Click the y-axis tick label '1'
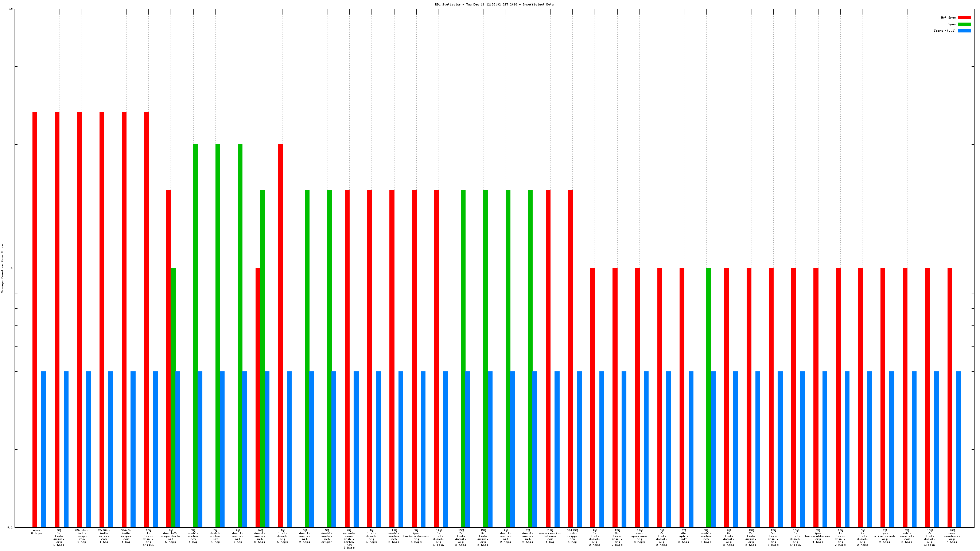980x551 pixels. pos(11,268)
